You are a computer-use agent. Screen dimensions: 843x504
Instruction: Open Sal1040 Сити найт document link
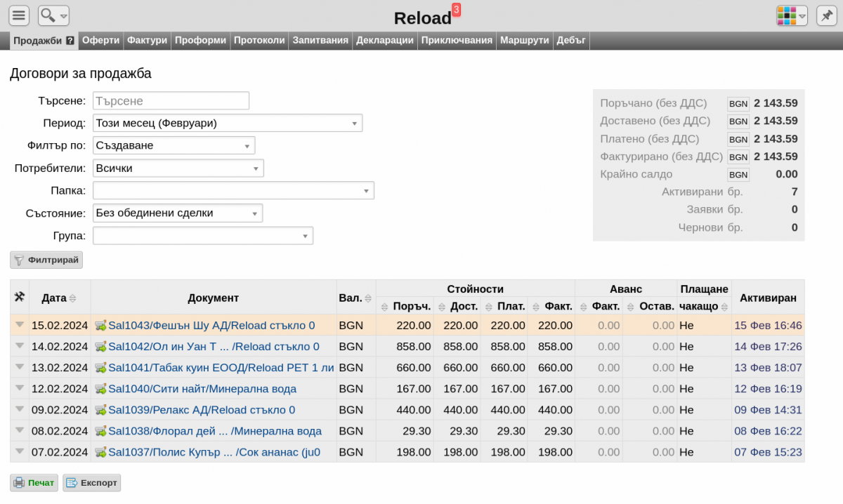[x=202, y=389]
